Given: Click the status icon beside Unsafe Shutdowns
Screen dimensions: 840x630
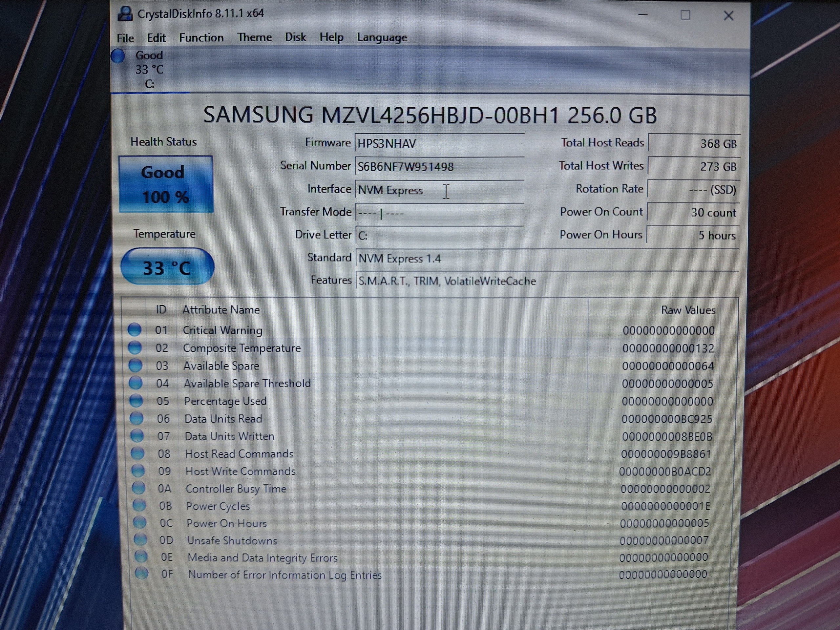Looking at the screenshot, I should pos(140,540).
